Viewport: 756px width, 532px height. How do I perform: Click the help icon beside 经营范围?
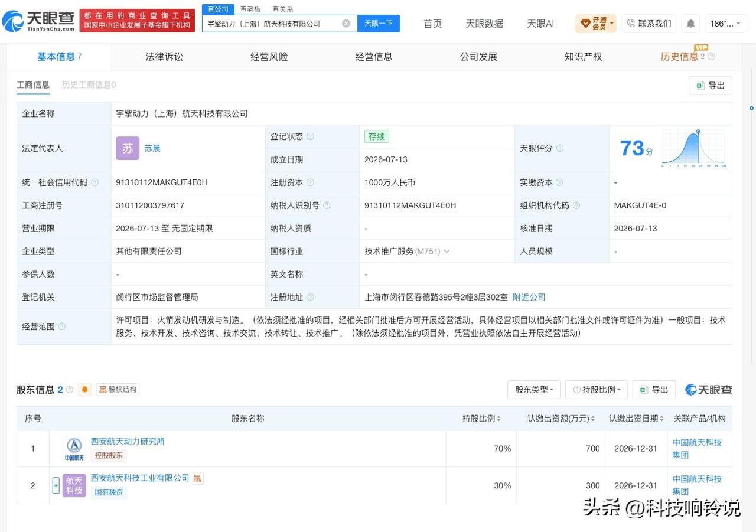point(61,327)
